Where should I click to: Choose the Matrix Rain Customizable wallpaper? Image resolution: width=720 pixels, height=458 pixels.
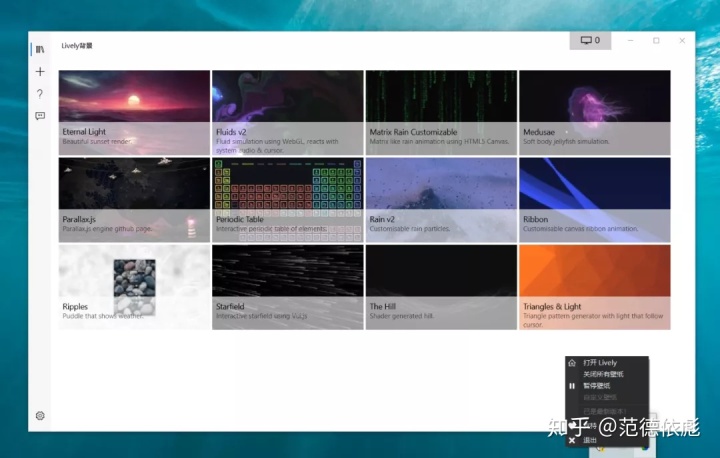[x=441, y=113]
